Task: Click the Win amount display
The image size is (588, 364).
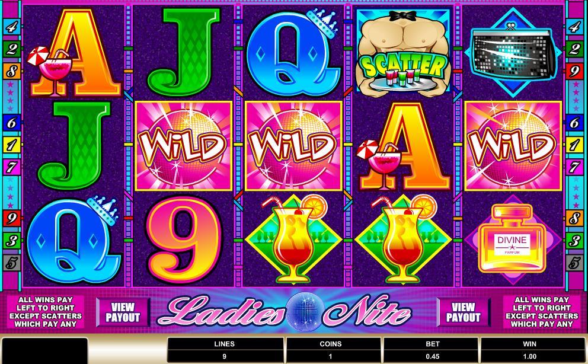Action: pyautogui.click(x=530, y=356)
